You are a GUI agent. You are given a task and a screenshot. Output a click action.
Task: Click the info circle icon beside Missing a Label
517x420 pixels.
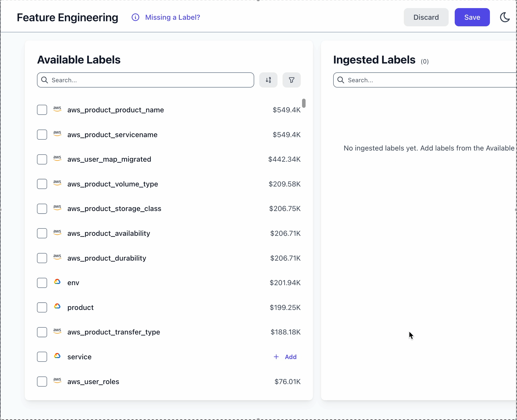pos(135,17)
